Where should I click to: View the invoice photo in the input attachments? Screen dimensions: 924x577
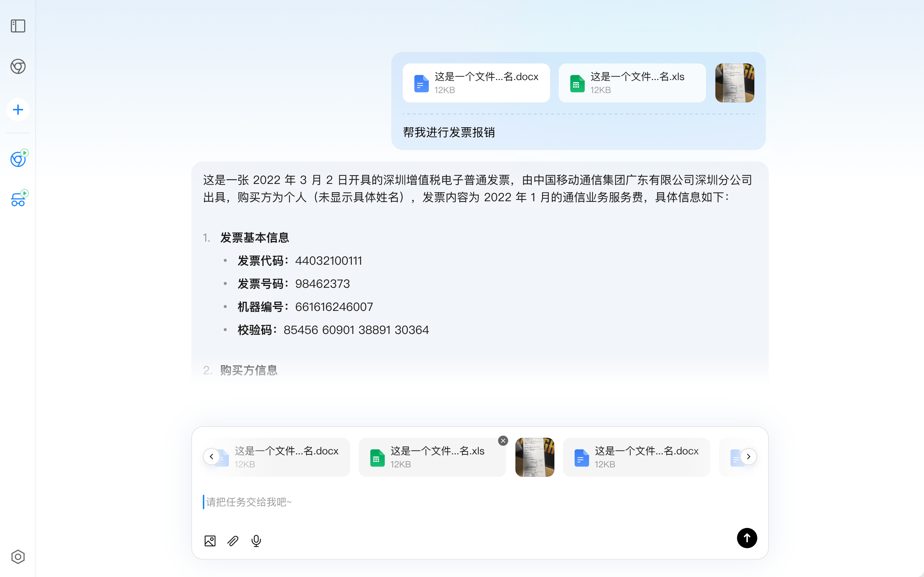(535, 457)
